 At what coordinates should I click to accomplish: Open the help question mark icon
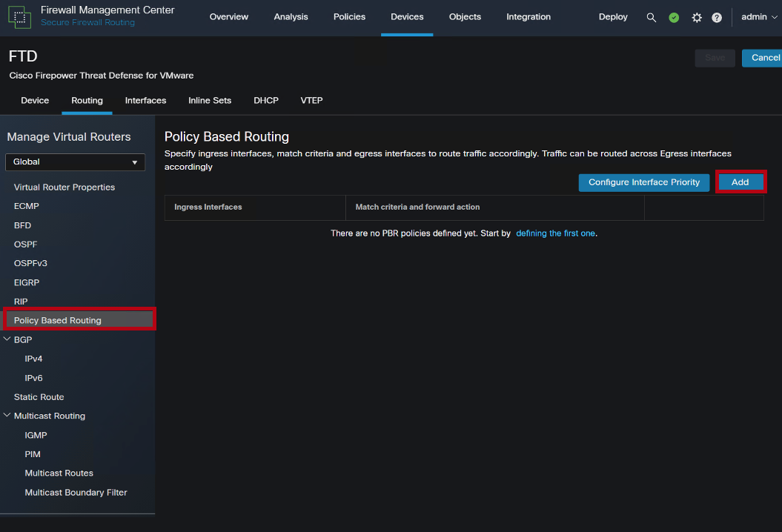coord(717,18)
